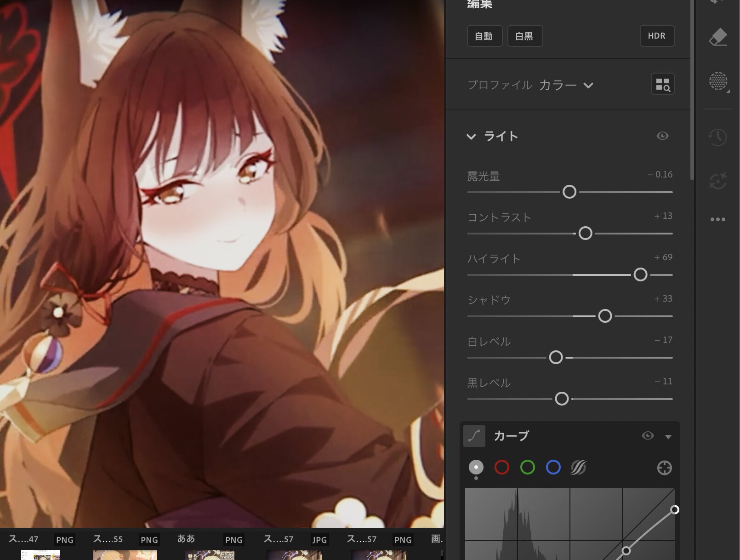Open the masking tool in sidebar
Viewport: 740px width, 560px height.
pos(718,81)
